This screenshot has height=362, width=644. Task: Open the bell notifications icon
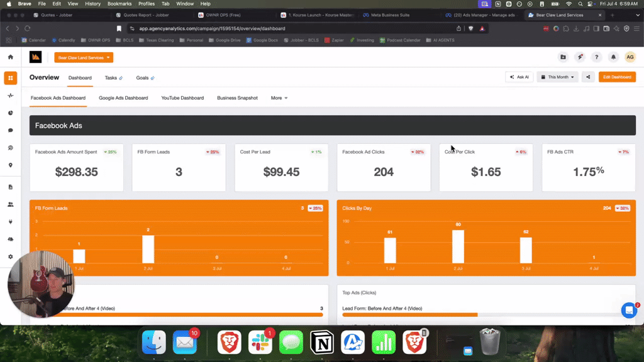click(x=613, y=57)
